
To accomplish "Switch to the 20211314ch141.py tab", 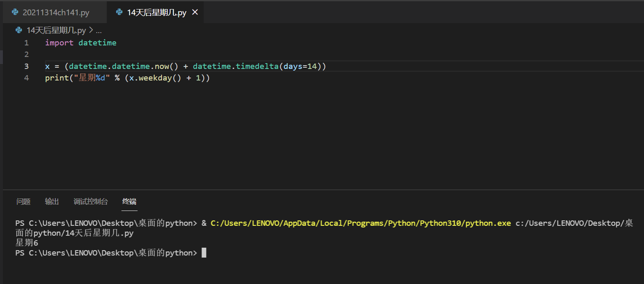I will pyautogui.click(x=56, y=12).
